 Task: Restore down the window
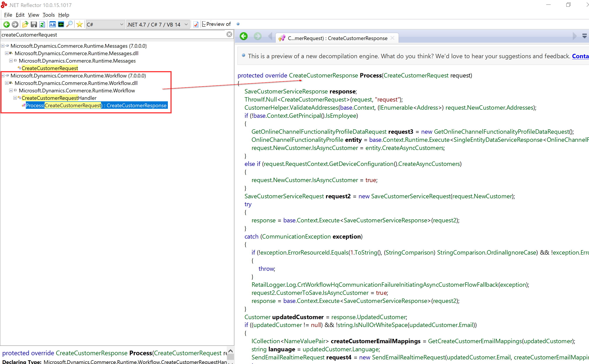[568, 5]
